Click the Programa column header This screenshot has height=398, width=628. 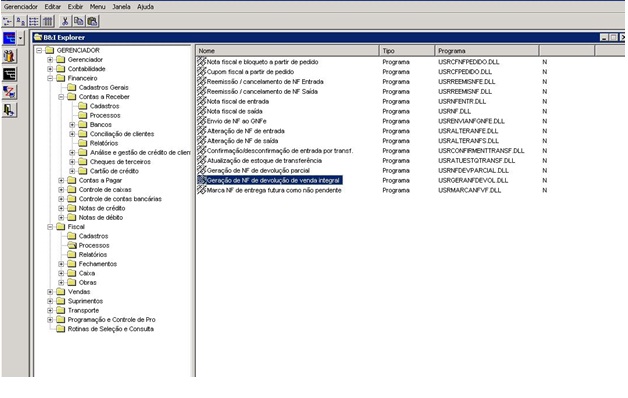click(x=487, y=51)
